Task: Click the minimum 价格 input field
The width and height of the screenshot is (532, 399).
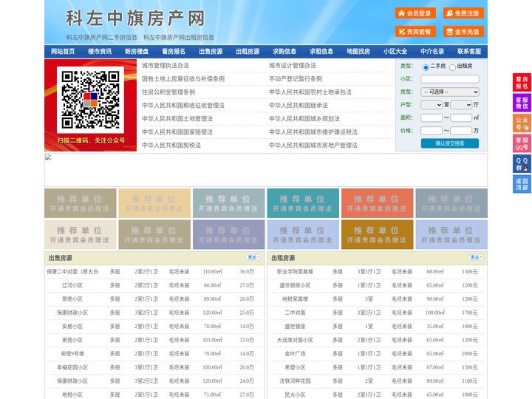Action: click(432, 131)
